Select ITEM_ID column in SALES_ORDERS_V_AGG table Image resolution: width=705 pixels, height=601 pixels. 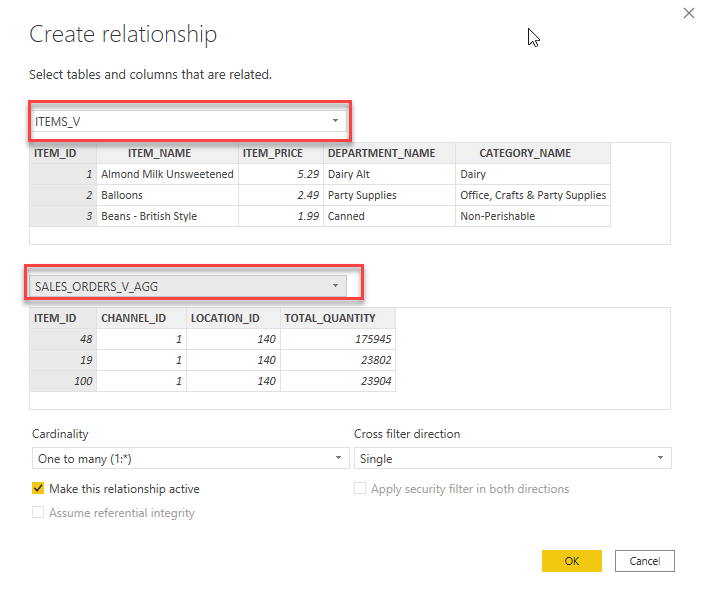[55, 318]
